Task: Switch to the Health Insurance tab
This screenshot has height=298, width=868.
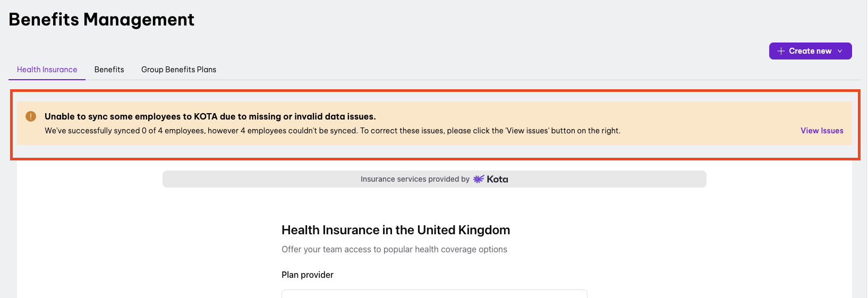Action: tap(47, 70)
